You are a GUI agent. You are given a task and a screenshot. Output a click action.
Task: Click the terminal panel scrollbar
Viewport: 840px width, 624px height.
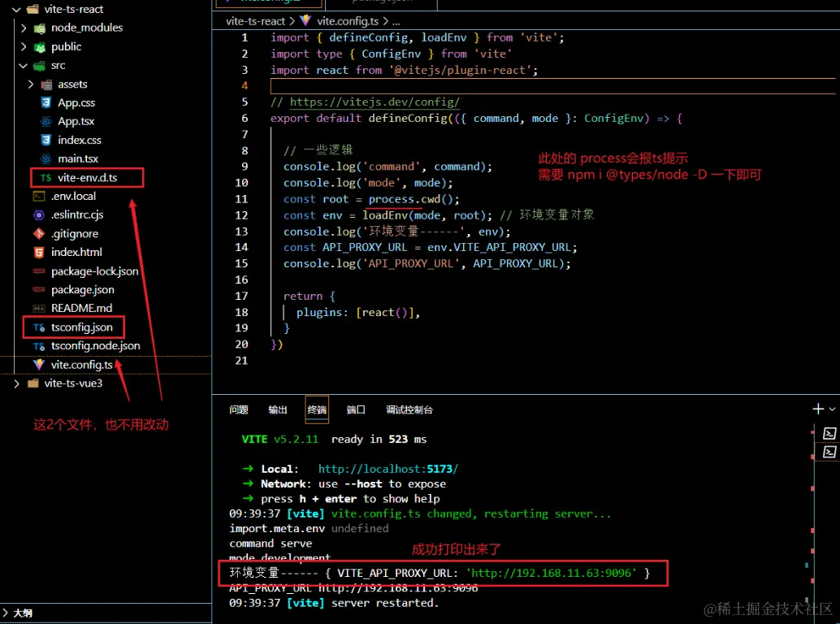click(812, 514)
